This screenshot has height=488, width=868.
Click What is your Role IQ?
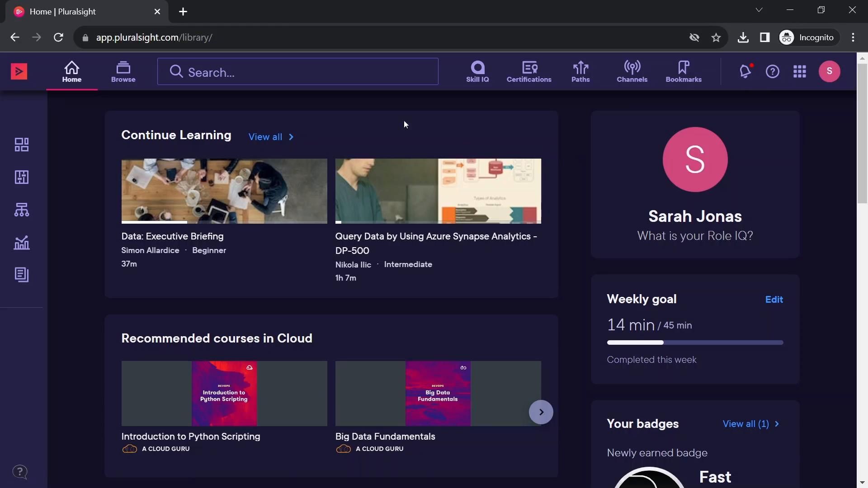pyautogui.click(x=695, y=236)
